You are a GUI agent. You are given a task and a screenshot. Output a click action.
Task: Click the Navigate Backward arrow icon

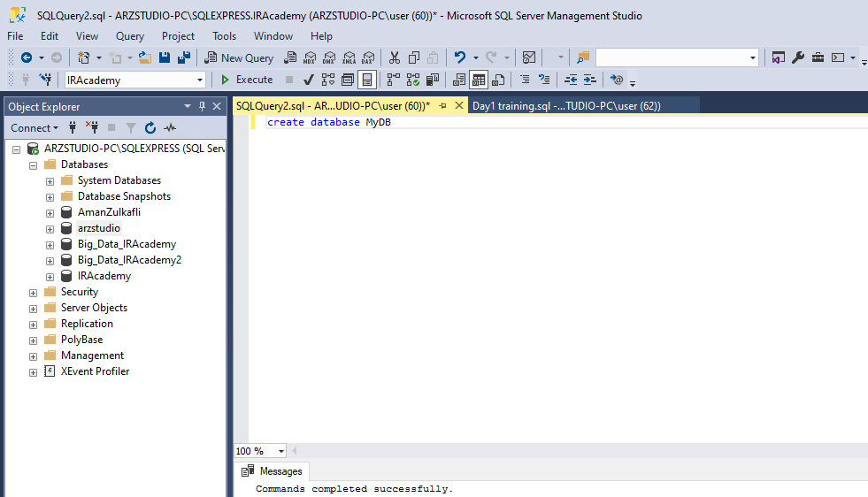tap(26, 57)
